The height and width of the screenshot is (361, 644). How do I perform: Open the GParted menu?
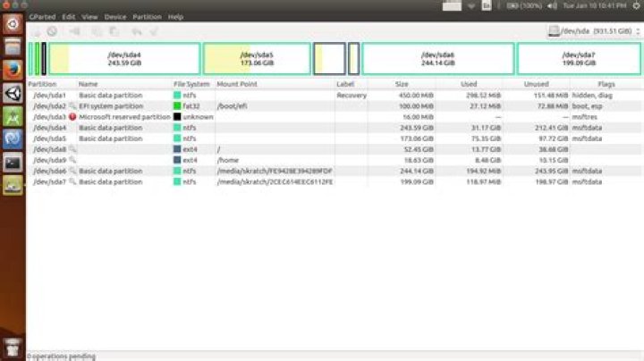point(42,17)
